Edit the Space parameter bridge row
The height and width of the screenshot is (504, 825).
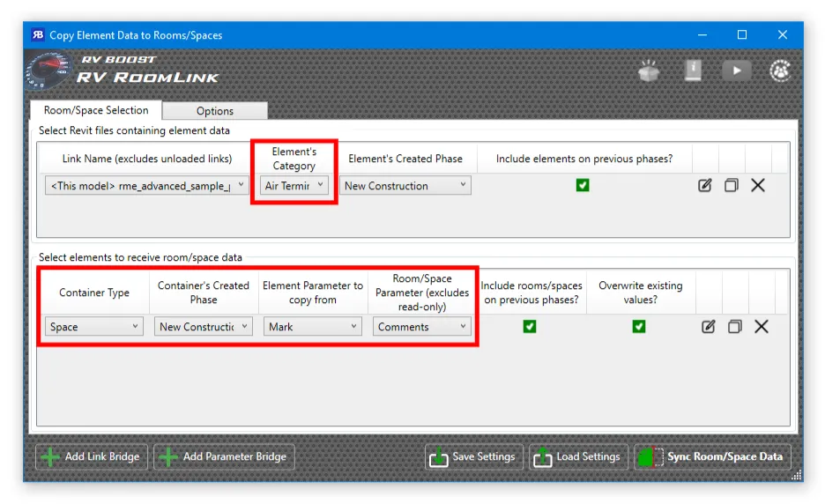point(708,327)
